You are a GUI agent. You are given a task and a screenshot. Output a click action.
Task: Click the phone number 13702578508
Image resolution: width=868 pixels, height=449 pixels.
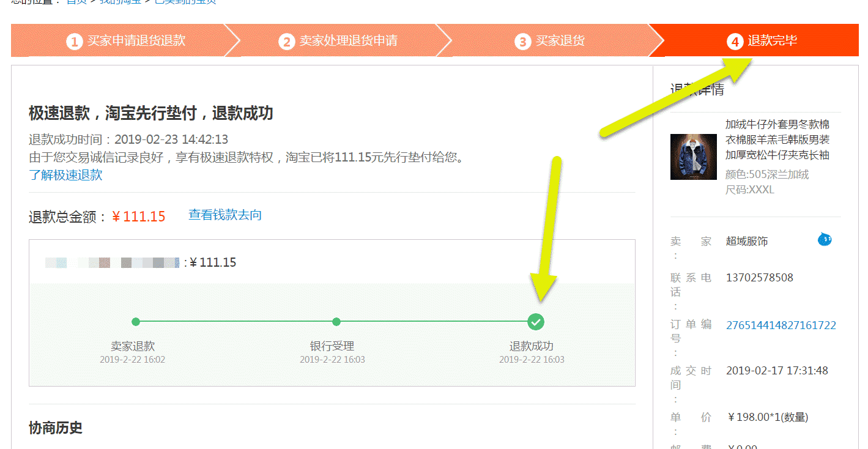[760, 278]
